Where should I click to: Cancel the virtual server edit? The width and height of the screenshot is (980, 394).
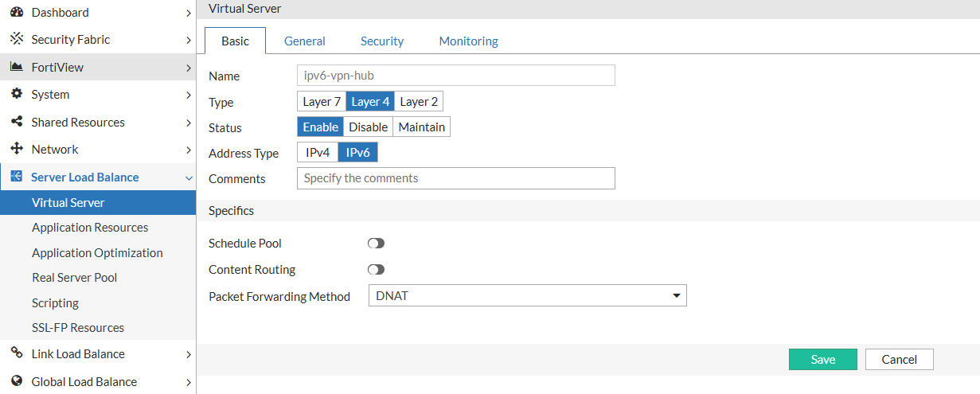coord(899,360)
